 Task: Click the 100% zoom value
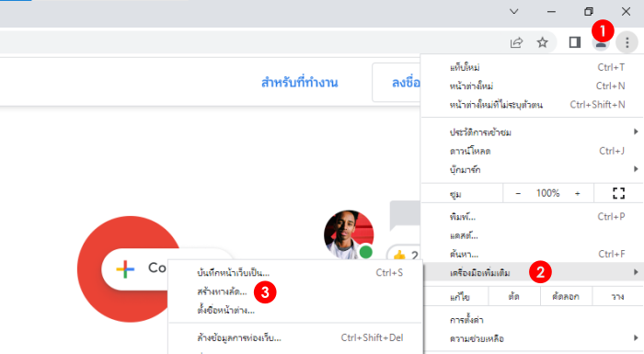548,193
